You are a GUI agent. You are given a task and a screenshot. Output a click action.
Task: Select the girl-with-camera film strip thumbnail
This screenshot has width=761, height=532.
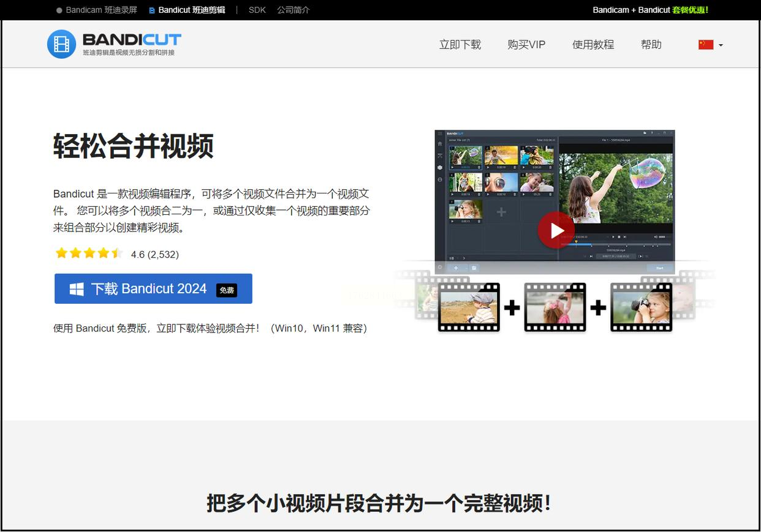[642, 307]
